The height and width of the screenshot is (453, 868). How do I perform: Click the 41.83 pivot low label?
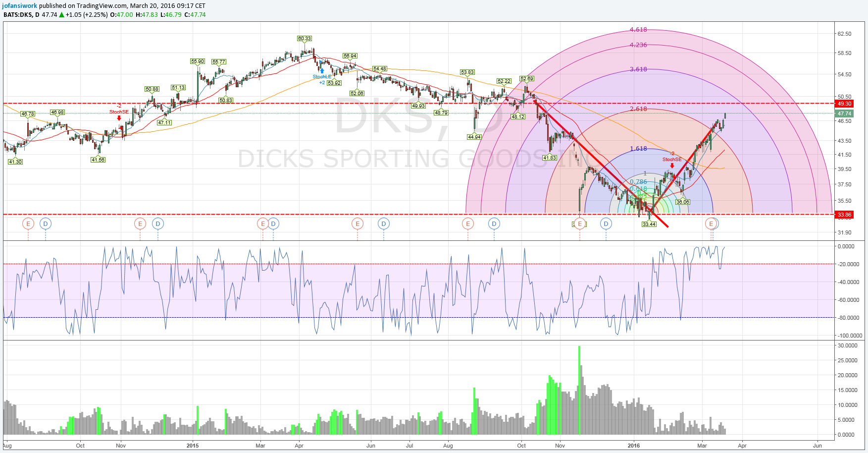(550, 158)
